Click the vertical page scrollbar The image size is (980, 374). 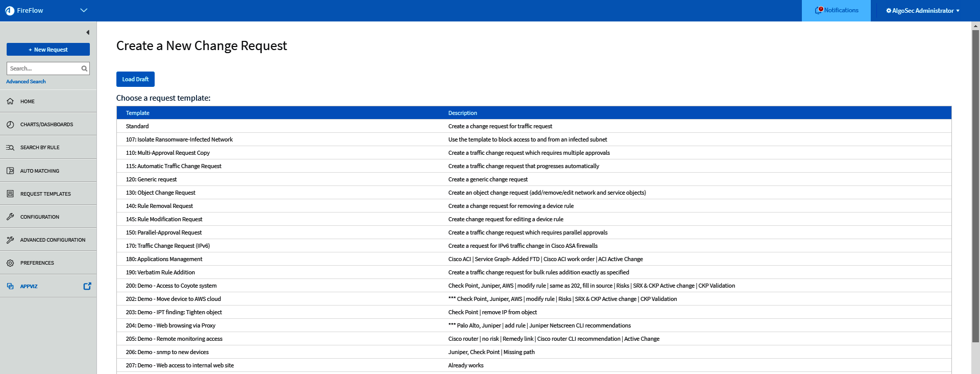point(975,184)
